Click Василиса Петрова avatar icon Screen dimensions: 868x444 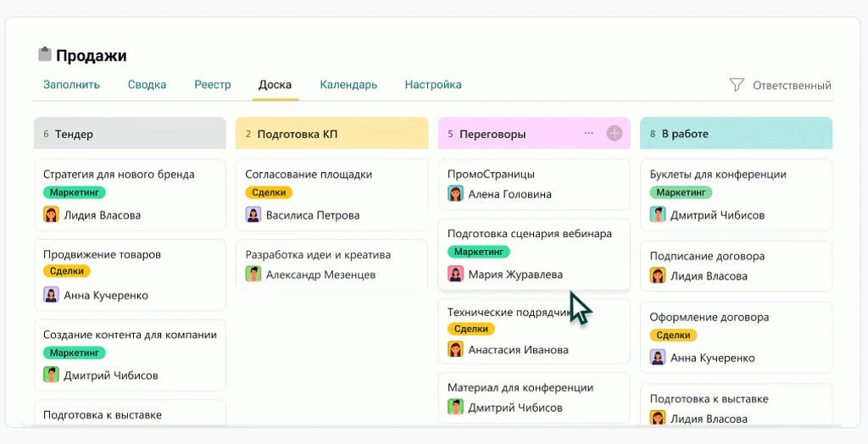tap(253, 215)
